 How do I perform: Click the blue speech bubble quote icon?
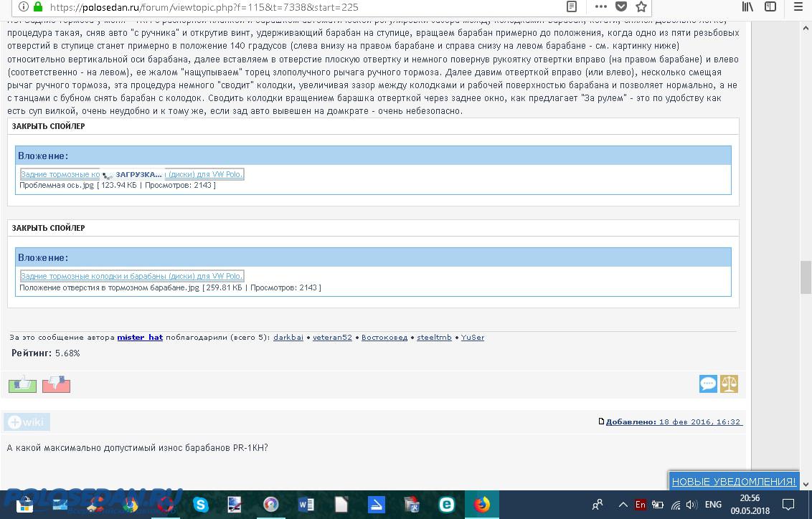708,384
